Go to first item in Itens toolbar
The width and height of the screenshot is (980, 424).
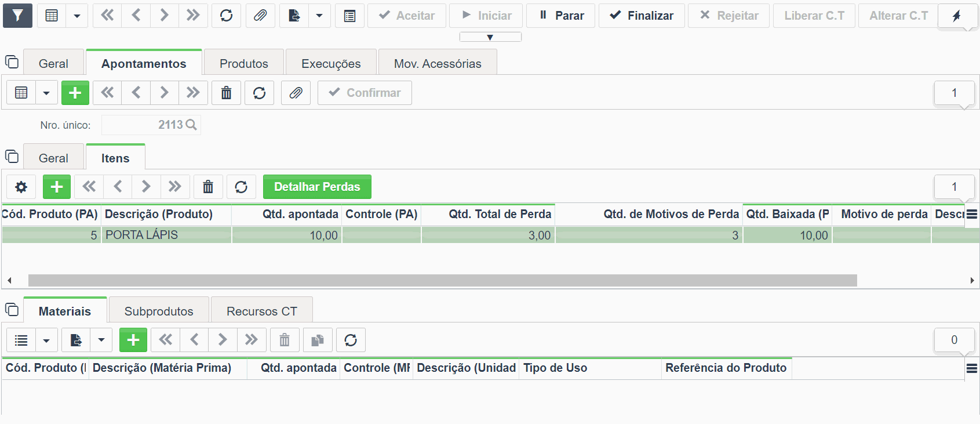coord(89,187)
